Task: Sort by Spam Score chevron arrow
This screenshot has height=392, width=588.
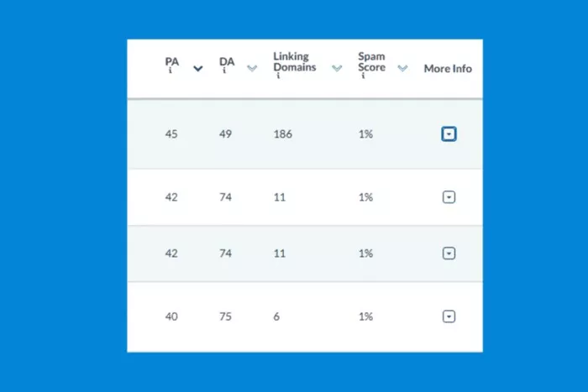Action: tap(402, 68)
